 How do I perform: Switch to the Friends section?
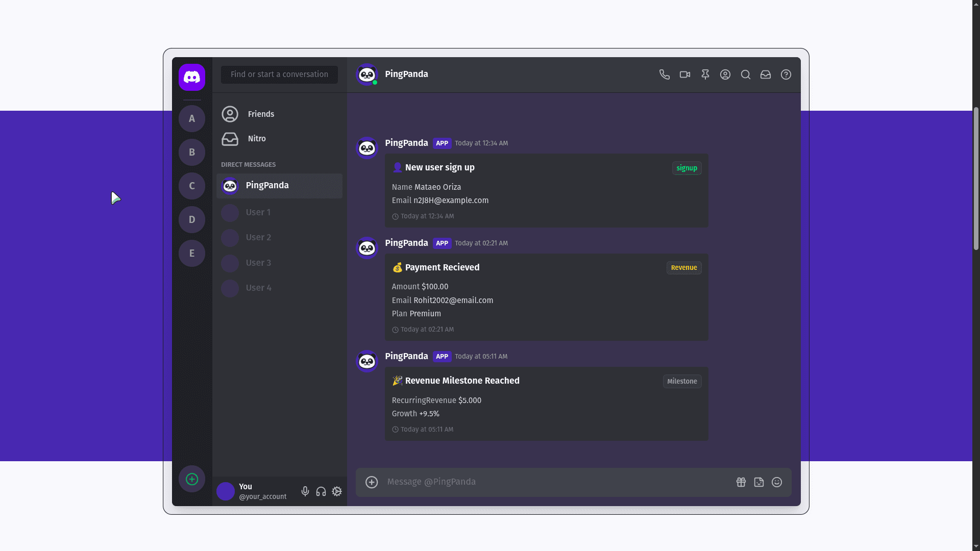pyautogui.click(x=261, y=114)
